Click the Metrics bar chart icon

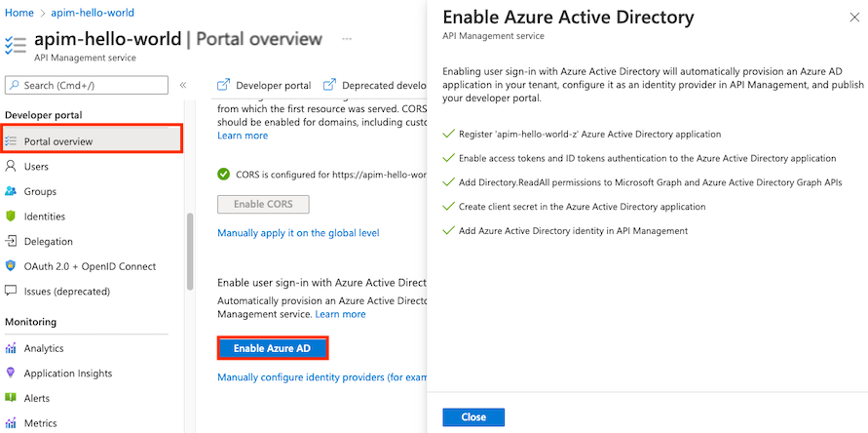tap(12, 423)
